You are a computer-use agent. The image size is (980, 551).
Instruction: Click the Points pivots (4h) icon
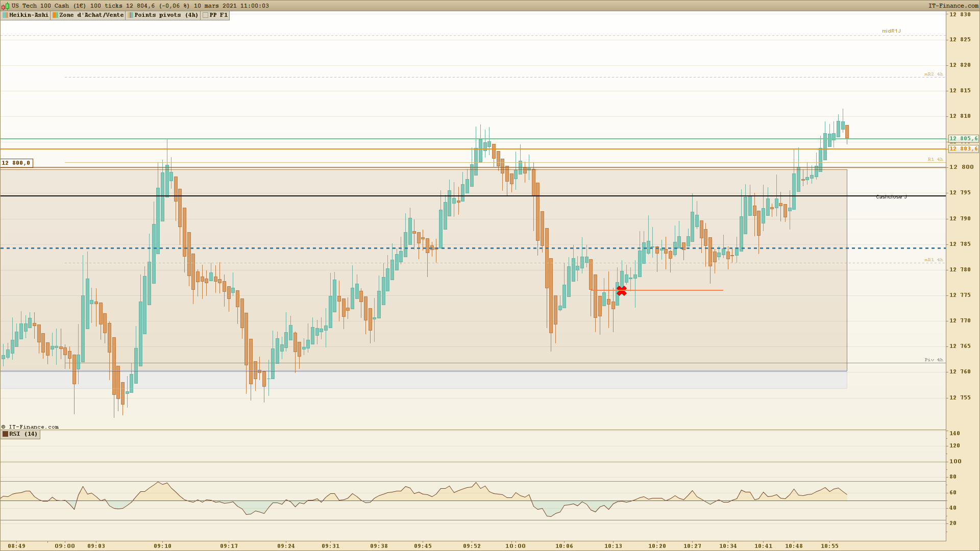(130, 15)
